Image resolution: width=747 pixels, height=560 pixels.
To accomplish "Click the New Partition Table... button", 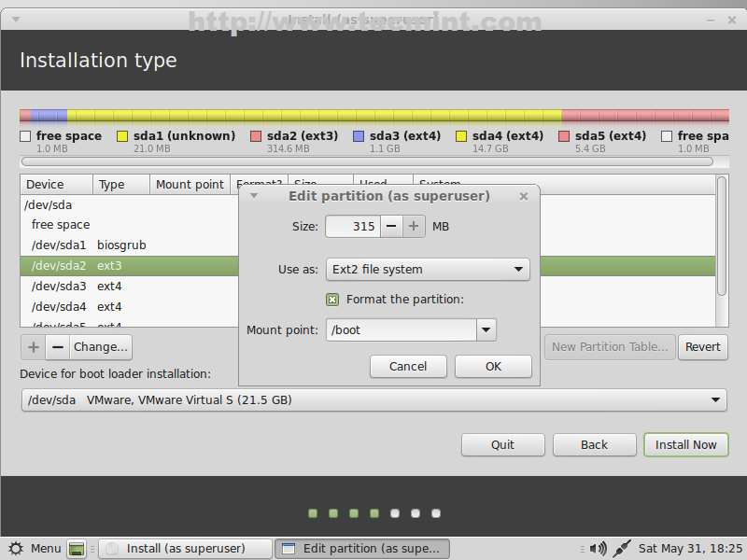I will 610,347.
